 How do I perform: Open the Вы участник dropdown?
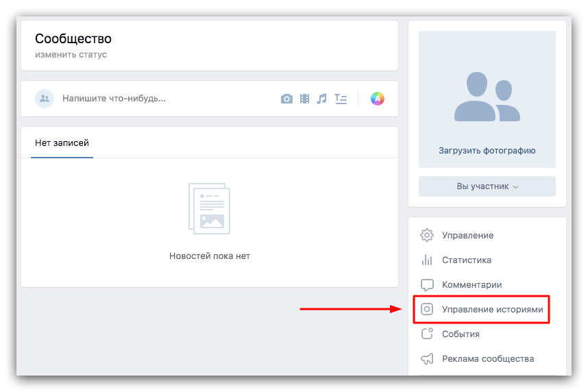click(487, 186)
